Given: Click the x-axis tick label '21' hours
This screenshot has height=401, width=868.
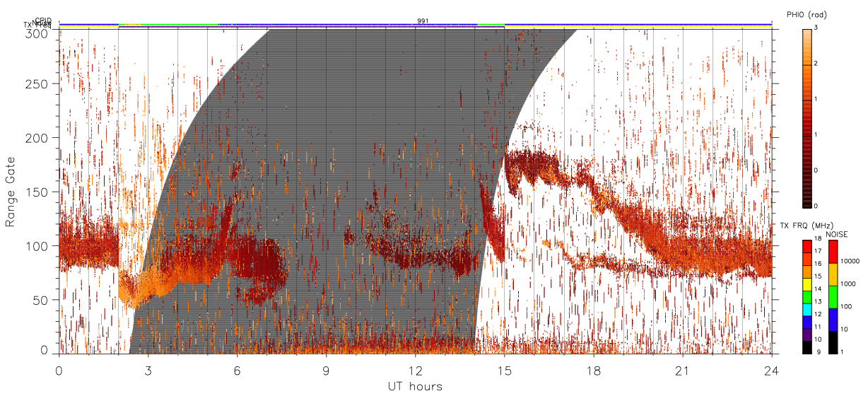Looking at the screenshot, I should click(683, 370).
